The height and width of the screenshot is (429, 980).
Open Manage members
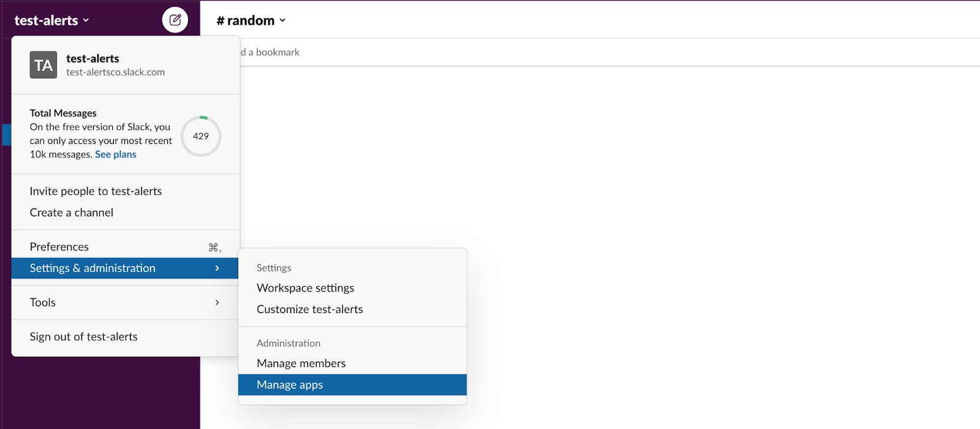click(x=301, y=363)
